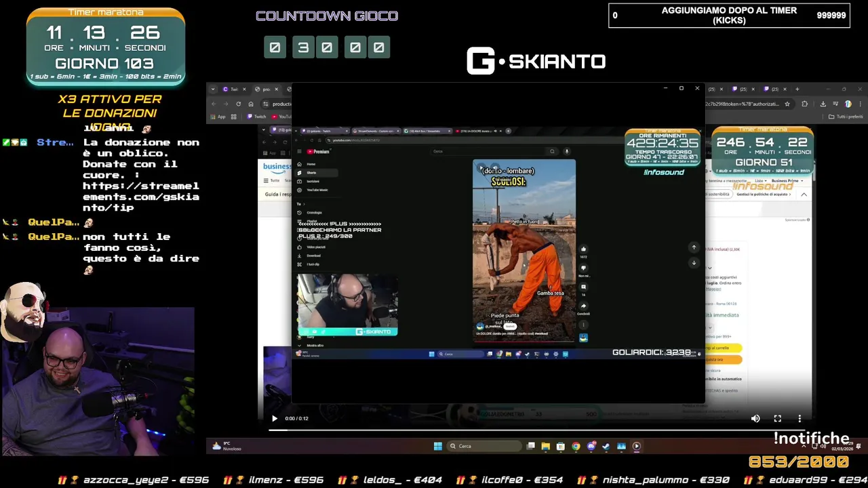Click the GIORNO 103 timer text

click(104, 63)
